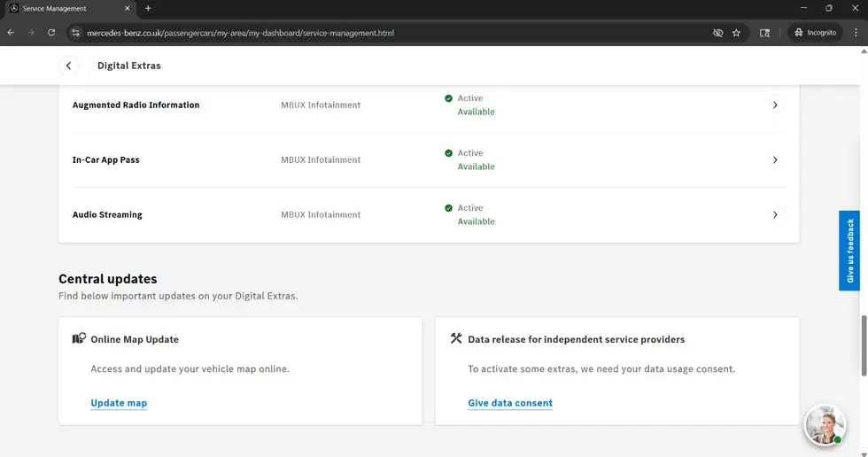
Task: Open the chat assistant avatar
Action: click(825, 425)
